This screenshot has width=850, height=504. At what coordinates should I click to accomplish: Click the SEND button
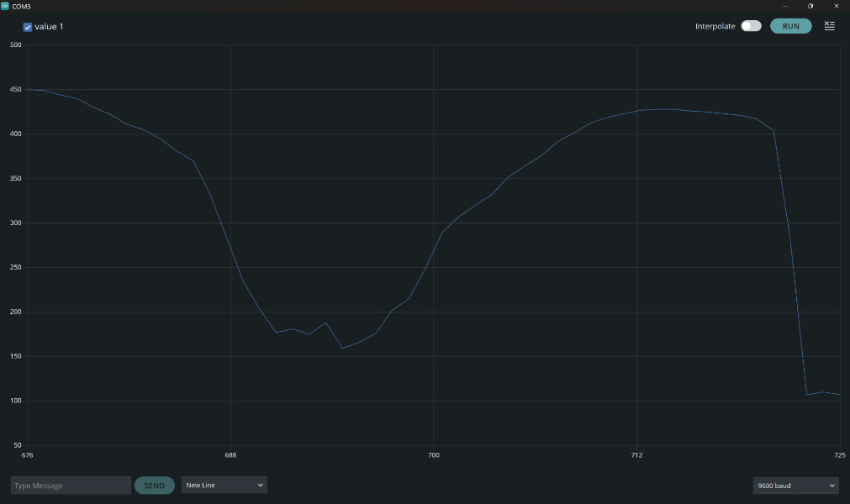(155, 485)
